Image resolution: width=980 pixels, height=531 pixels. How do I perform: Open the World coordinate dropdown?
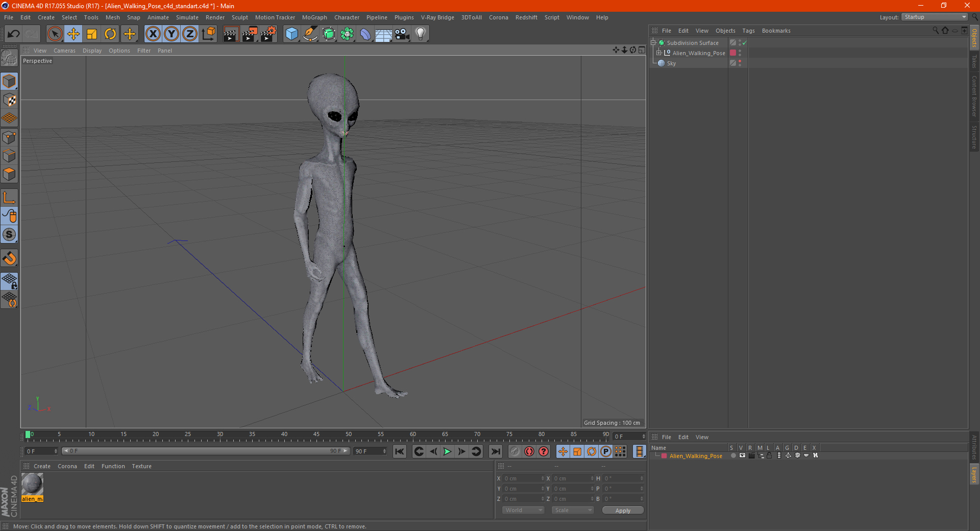[523, 510]
